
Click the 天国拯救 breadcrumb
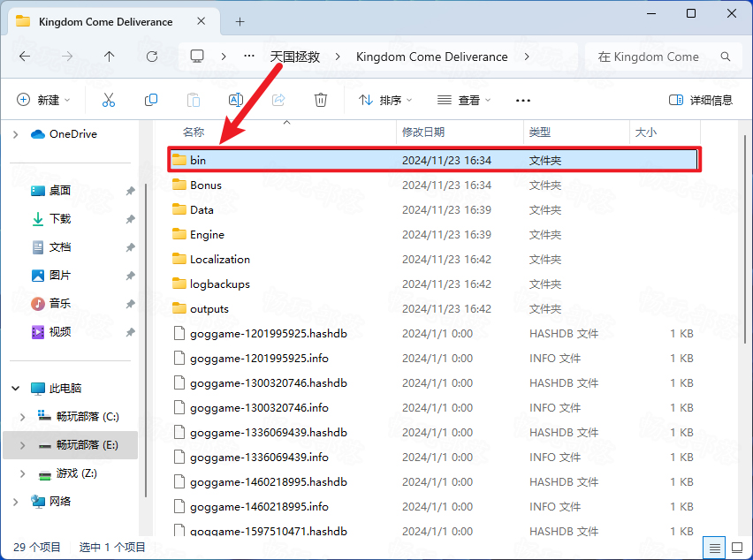pyautogui.click(x=294, y=57)
